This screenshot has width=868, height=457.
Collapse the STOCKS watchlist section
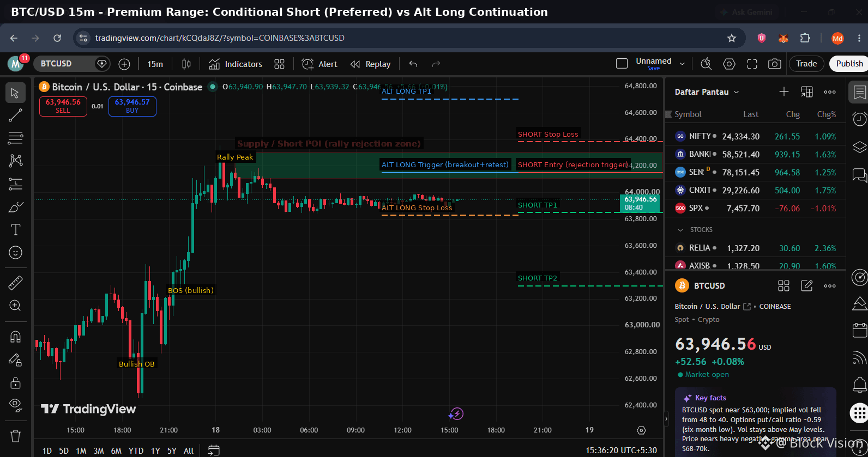click(680, 230)
